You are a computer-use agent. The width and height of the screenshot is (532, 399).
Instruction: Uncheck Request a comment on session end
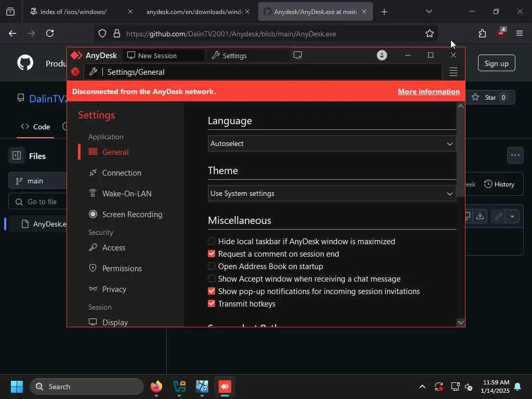click(x=211, y=254)
